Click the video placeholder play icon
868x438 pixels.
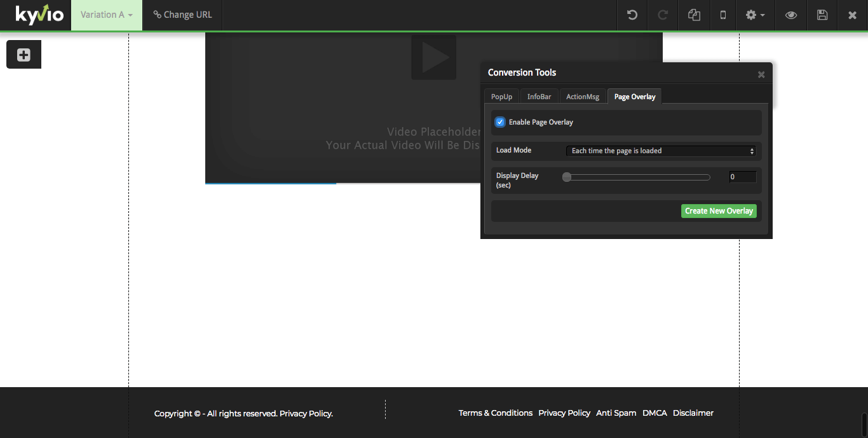click(x=434, y=57)
